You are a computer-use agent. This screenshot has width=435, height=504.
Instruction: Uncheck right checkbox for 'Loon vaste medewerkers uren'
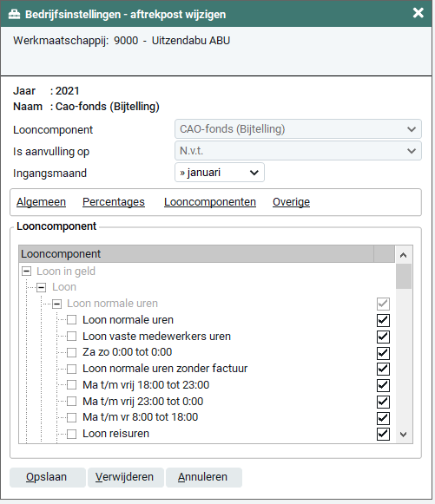pos(383,337)
